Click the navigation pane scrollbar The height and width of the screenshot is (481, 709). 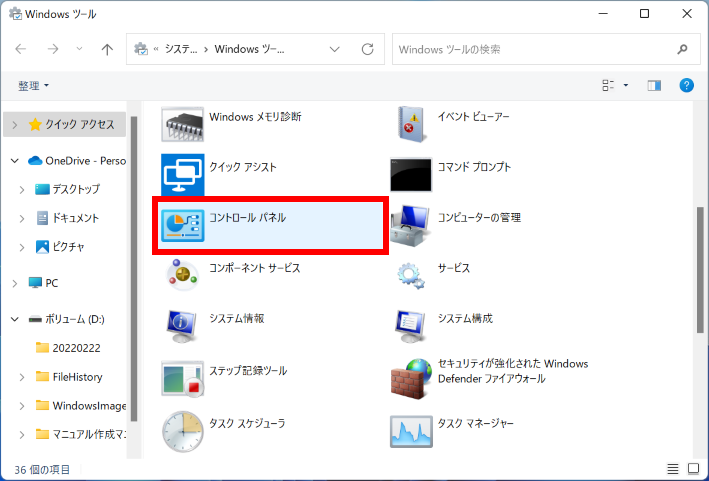pos(134,269)
